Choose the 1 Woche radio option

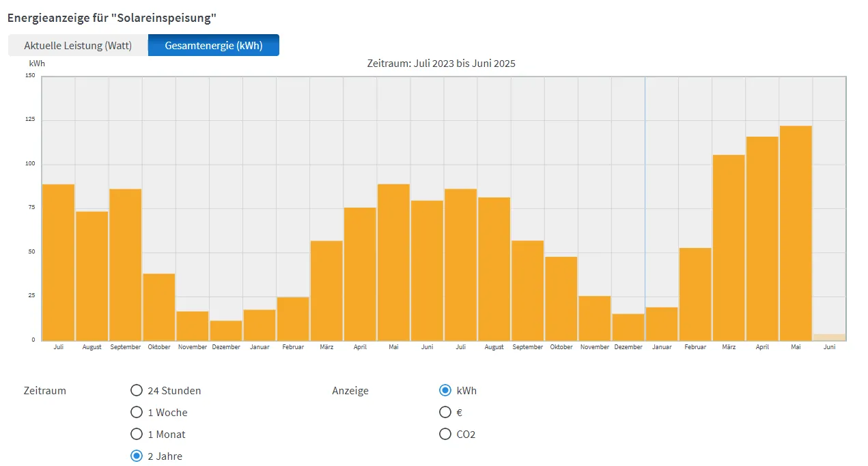coord(137,413)
